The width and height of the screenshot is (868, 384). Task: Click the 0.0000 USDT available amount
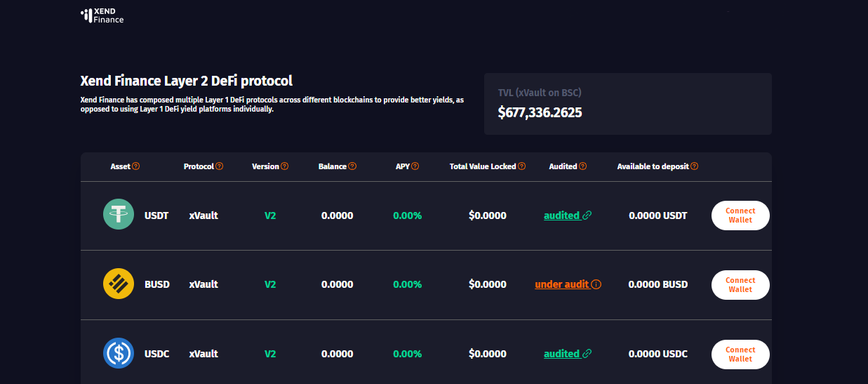click(x=658, y=216)
